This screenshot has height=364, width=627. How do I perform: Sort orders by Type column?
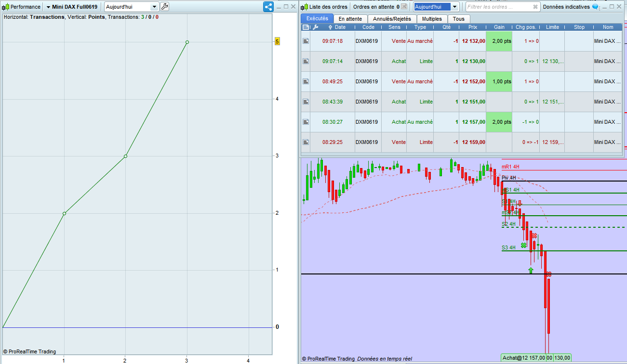click(420, 27)
